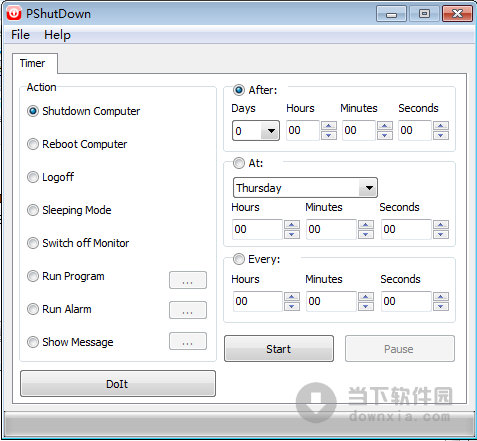Open the Days dropdown
Image resolution: width=477 pixels, height=441 pixels.
pyautogui.click(x=256, y=130)
